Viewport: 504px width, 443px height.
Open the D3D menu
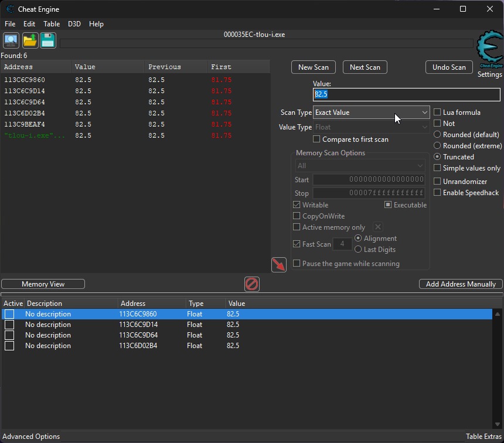coord(74,24)
